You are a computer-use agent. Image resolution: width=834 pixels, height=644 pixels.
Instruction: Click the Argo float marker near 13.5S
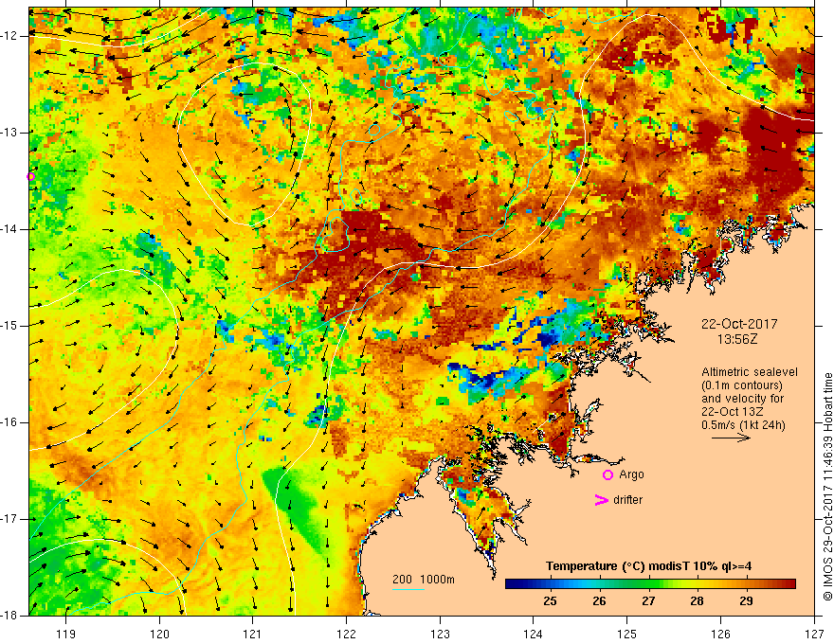(31, 176)
